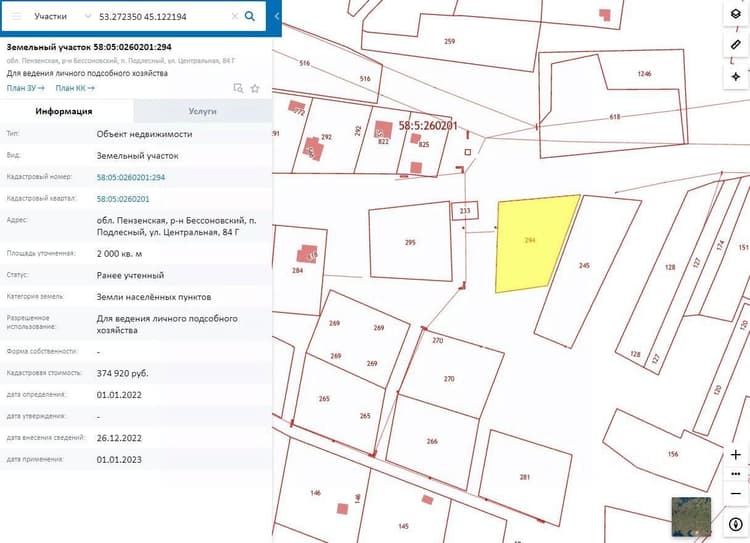Run search with the magnifier icon
Screen dimensions: 750x543
[250, 16]
